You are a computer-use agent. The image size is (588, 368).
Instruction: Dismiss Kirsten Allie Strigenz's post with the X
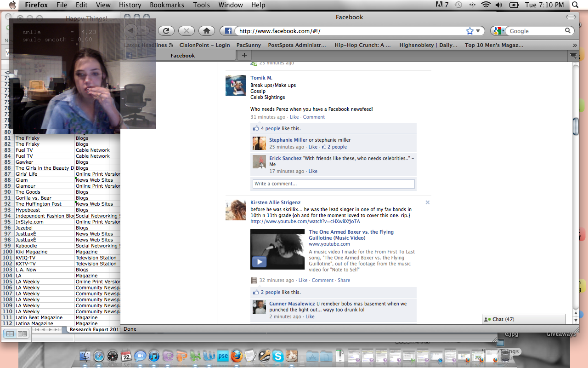coord(427,202)
